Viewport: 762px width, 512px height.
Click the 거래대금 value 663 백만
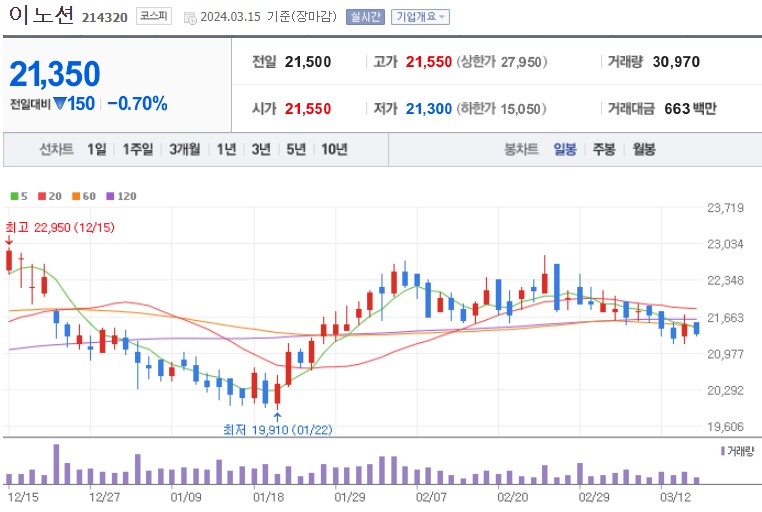[x=691, y=108]
